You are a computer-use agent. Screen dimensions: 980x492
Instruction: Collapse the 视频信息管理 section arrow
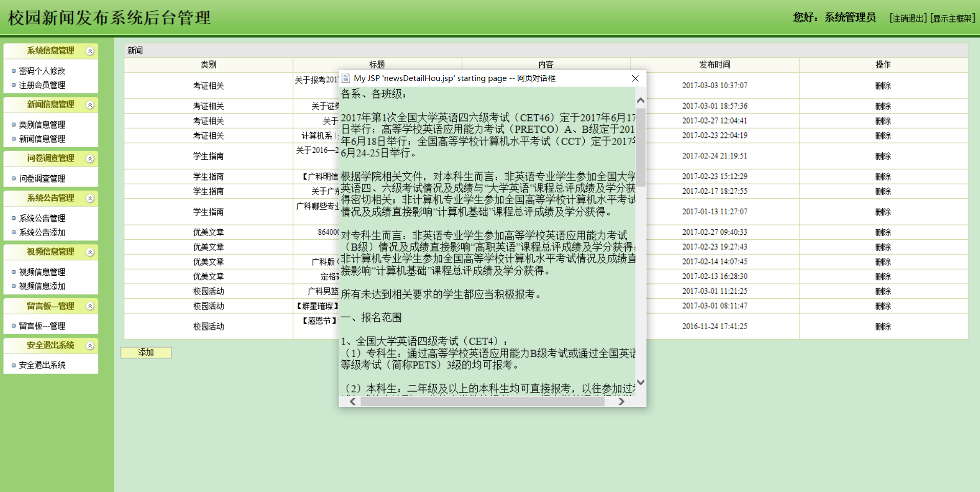click(x=90, y=252)
